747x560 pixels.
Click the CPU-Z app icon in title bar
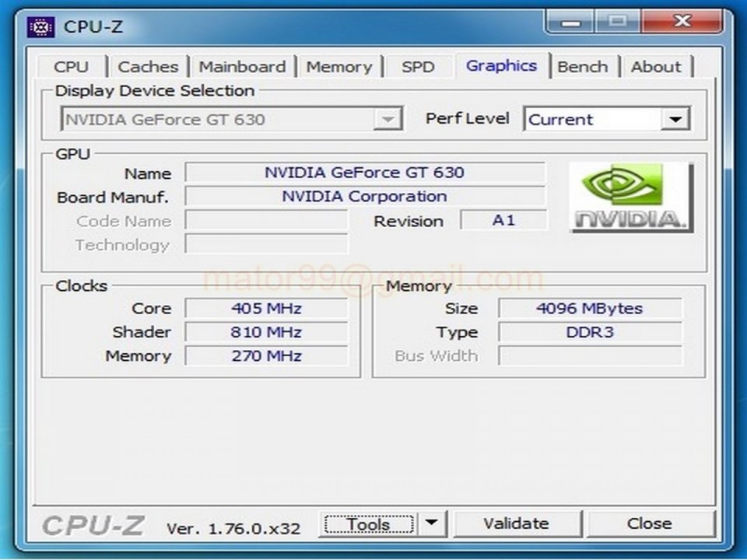pyautogui.click(x=40, y=26)
